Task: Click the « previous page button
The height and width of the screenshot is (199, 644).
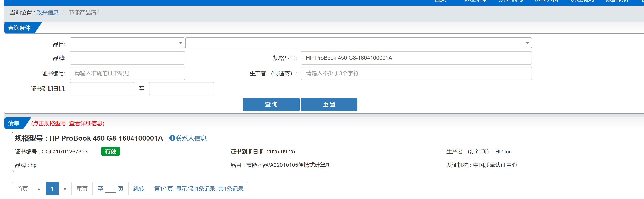Action: [39, 189]
